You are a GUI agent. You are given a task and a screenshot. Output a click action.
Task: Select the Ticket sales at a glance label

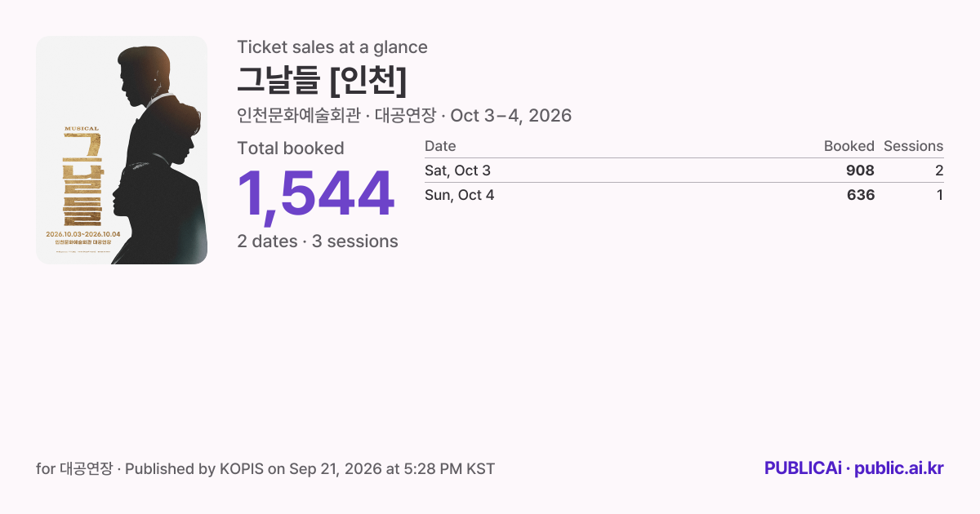point(332,47)
